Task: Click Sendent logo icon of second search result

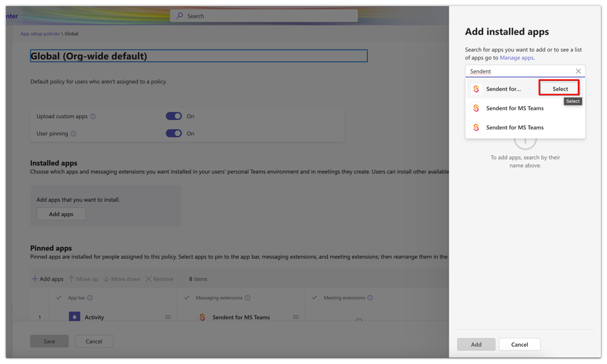Action: pos(476,108)
